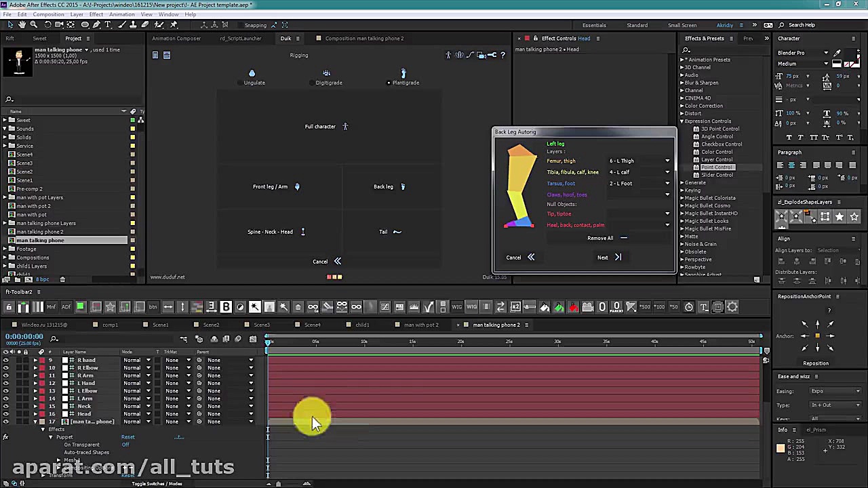Hide the Head layer with eye toggle
The height and width of the screenshot is (488, 868).
coord(6,414)
